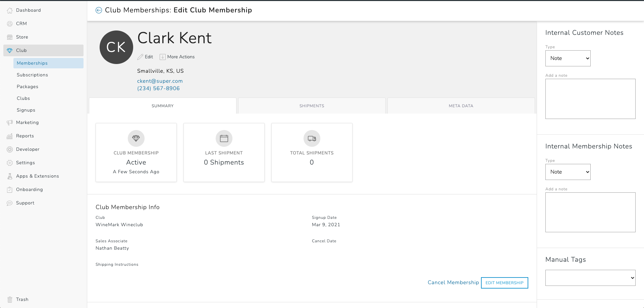The height and width of the screenshot is (308, 644).
Task: Switch to the Shipments tab
Action: click(312, 106)
